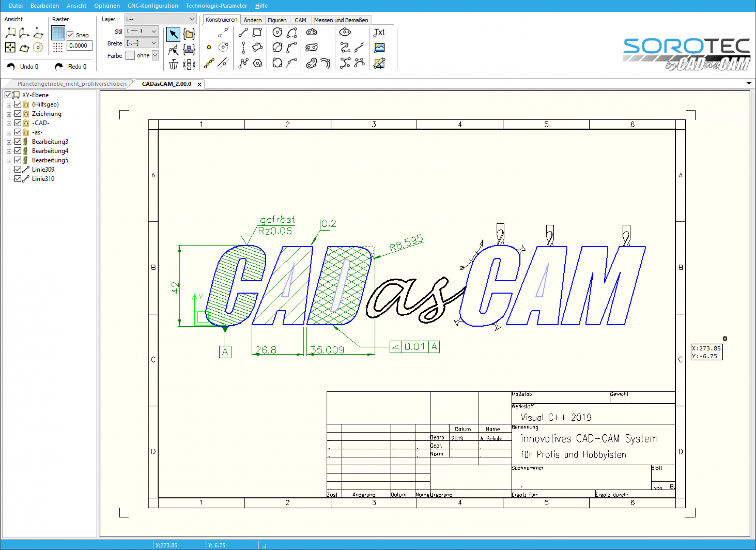Click the status bar resize grip
Screen dimensions: 756x550
point(264,545)
